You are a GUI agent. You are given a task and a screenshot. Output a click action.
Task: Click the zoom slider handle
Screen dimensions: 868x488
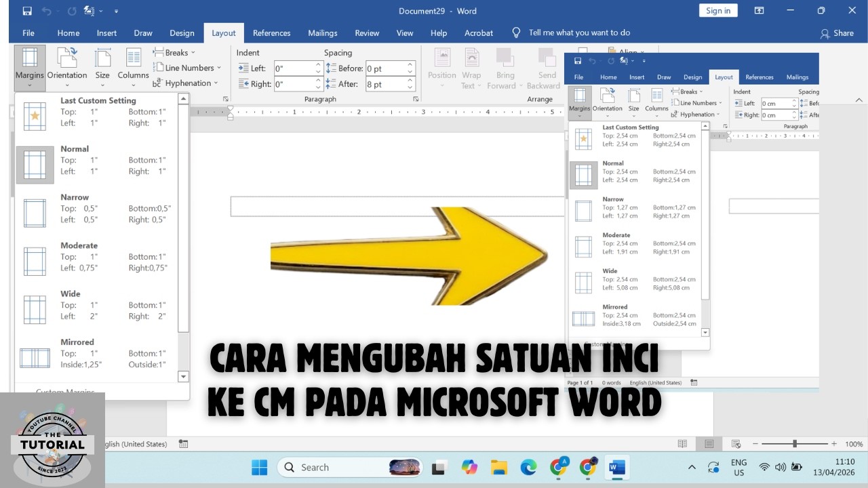click(794, 444)
